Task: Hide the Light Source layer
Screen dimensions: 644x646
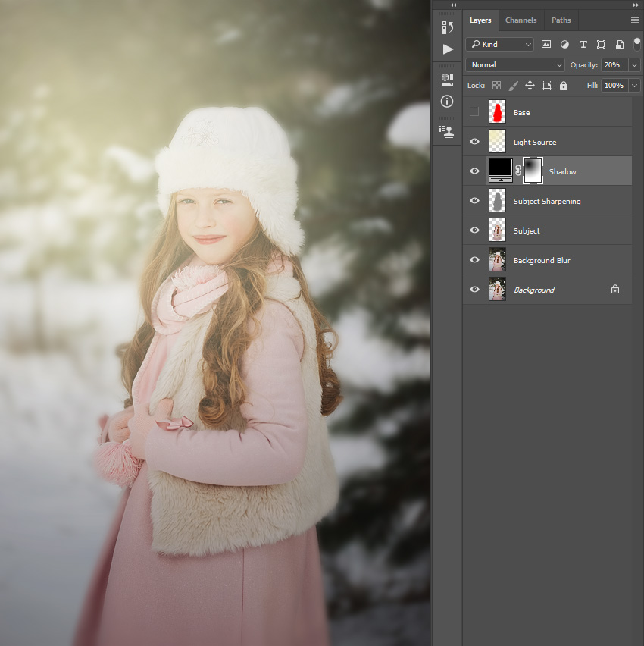Action: click(x=474, y=141)
